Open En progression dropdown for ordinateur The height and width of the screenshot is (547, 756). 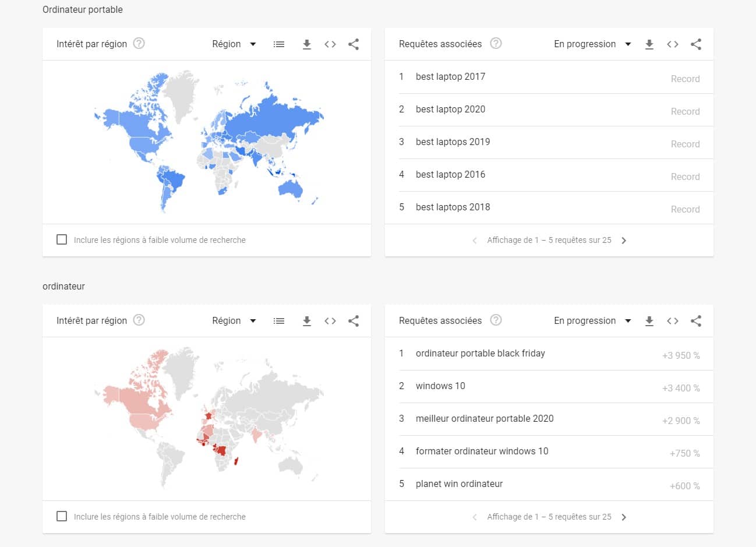point(592,321)
